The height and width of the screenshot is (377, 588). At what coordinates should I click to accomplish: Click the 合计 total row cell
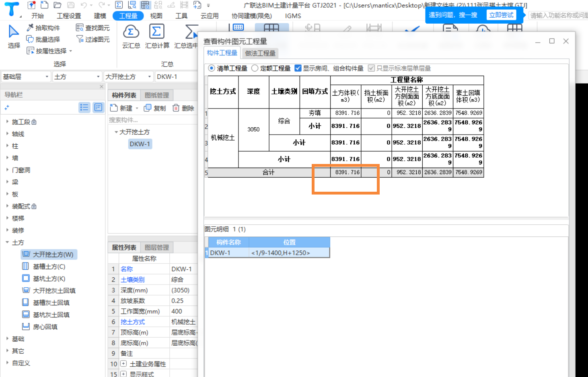coord(268,172)
